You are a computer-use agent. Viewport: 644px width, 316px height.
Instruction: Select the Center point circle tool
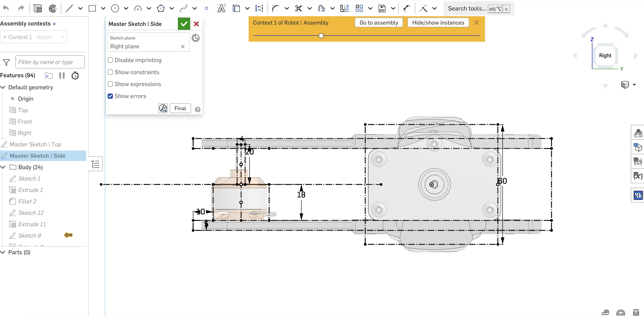[115, 9]
